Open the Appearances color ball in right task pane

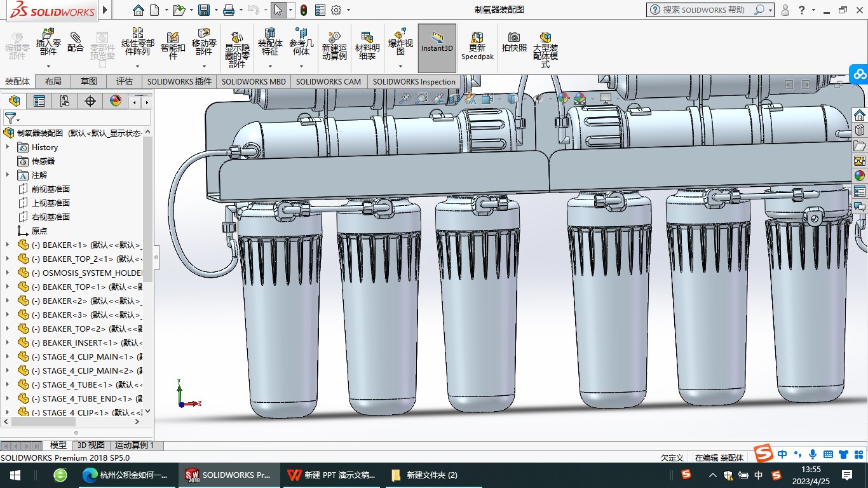tap(859, 176)
